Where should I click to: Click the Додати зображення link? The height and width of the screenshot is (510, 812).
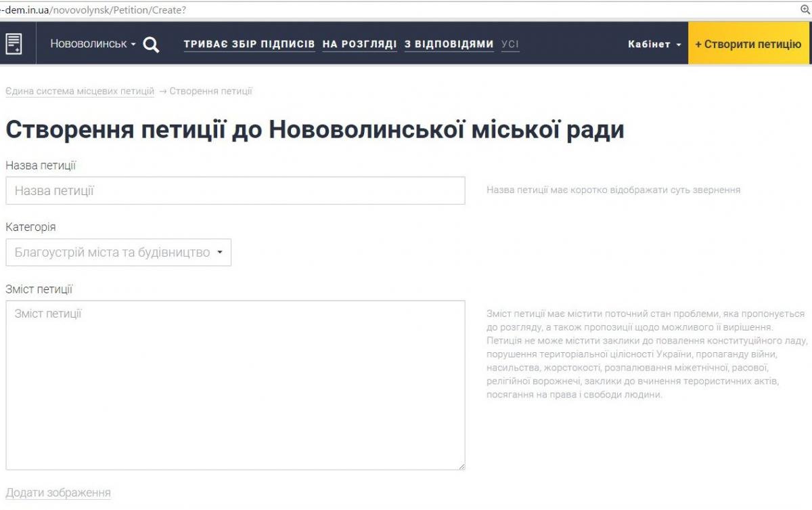(x=58, y=493)
